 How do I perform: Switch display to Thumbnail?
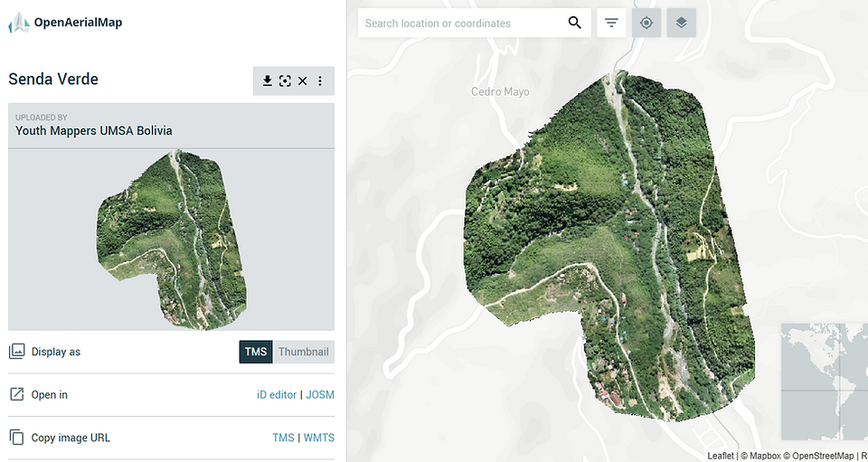click(x=304, y=352)
